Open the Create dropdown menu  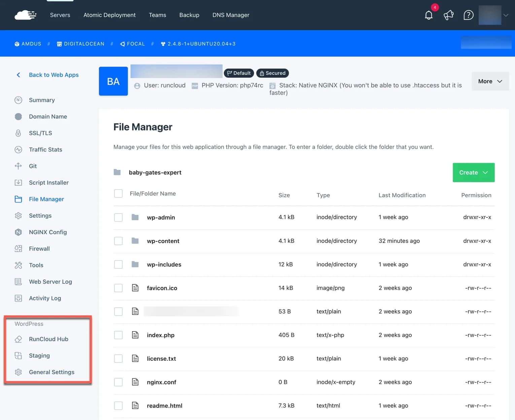(x=473, y=172)
